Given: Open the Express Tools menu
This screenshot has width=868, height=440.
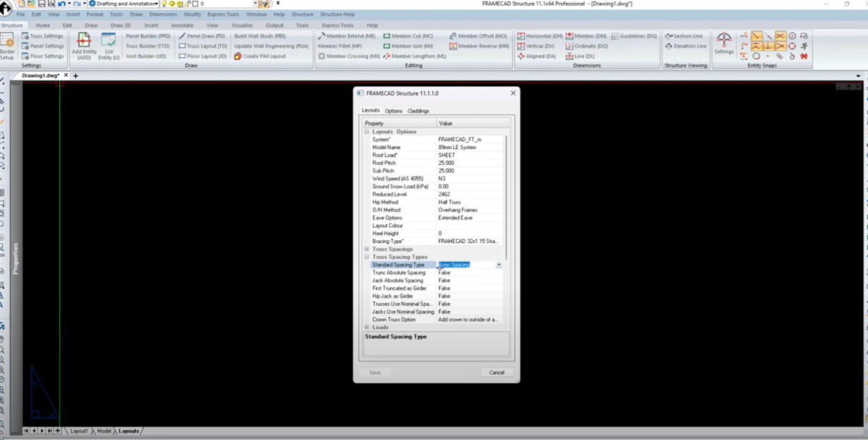Looking at the screenshot, I should pos(222,13).
